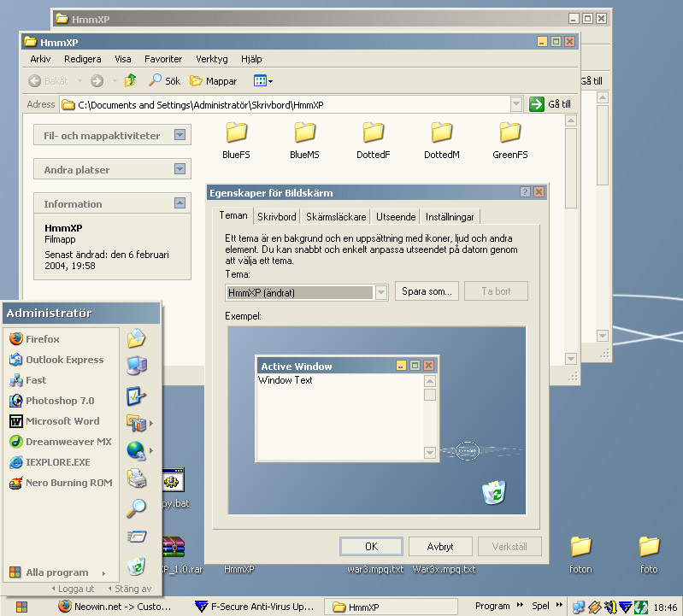Open the foton desktop folder

580,554
